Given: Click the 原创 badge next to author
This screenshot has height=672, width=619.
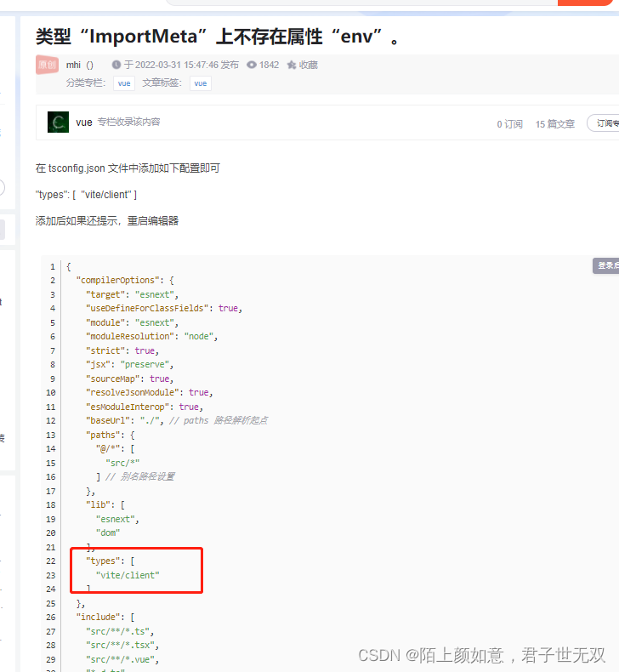Looking at the screenshot, I should click(47, 65).
